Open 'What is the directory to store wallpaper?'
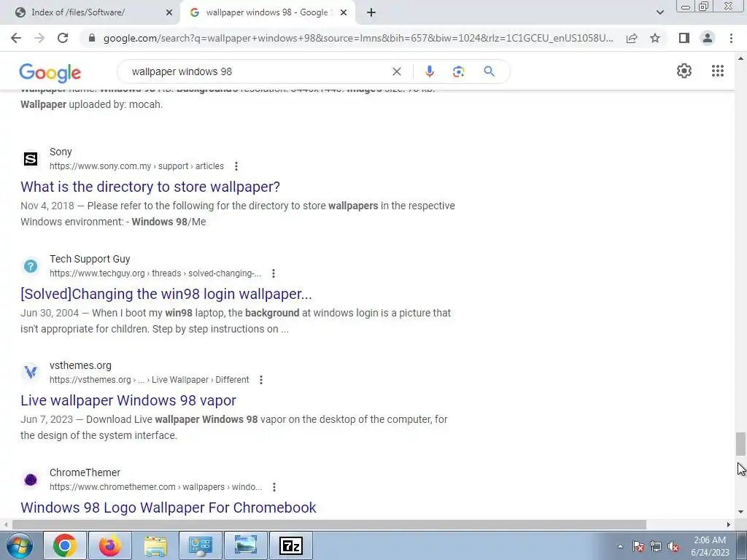 coord(150,187)
